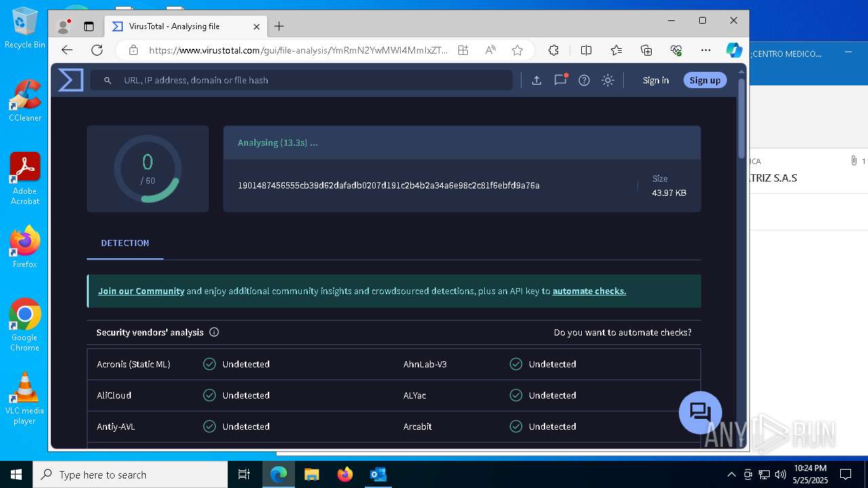Viewport: 868px width, 488px height.
Task: Open the tab actions menu icon
Action: (89, 26)
